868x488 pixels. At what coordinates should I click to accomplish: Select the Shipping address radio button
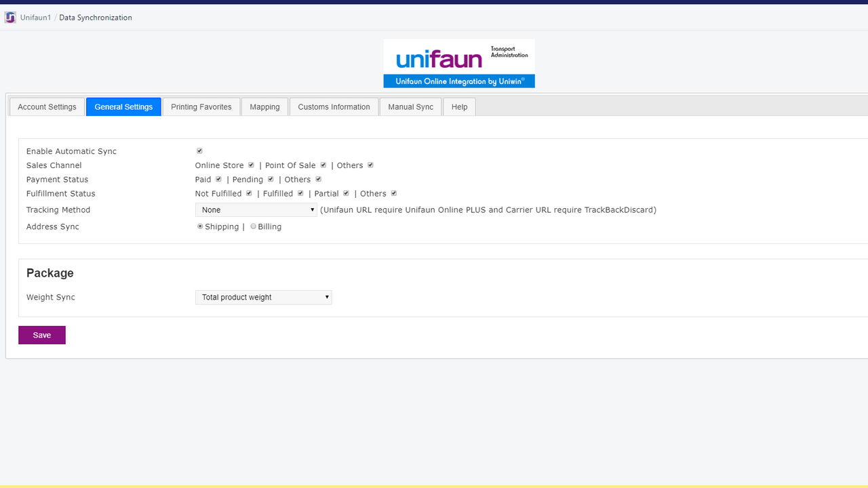click(200, 226)
